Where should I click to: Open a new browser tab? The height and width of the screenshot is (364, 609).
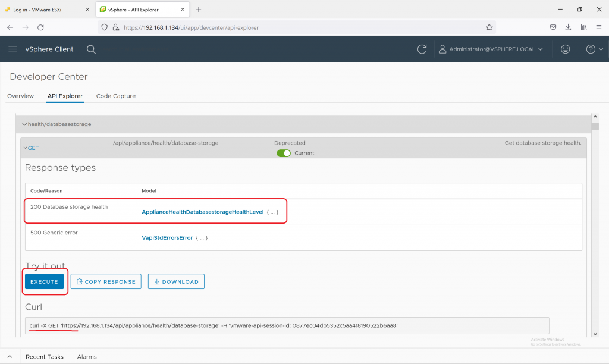(x=199, y=10)
